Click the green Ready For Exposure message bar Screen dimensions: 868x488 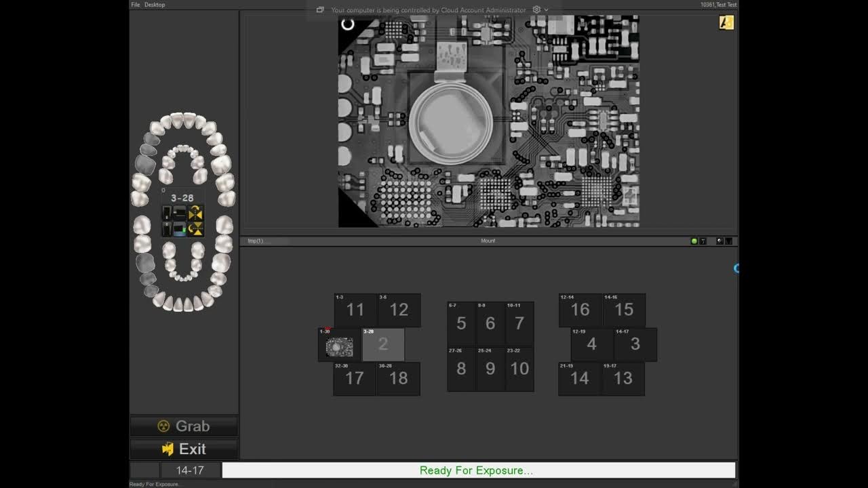point(479,470)
